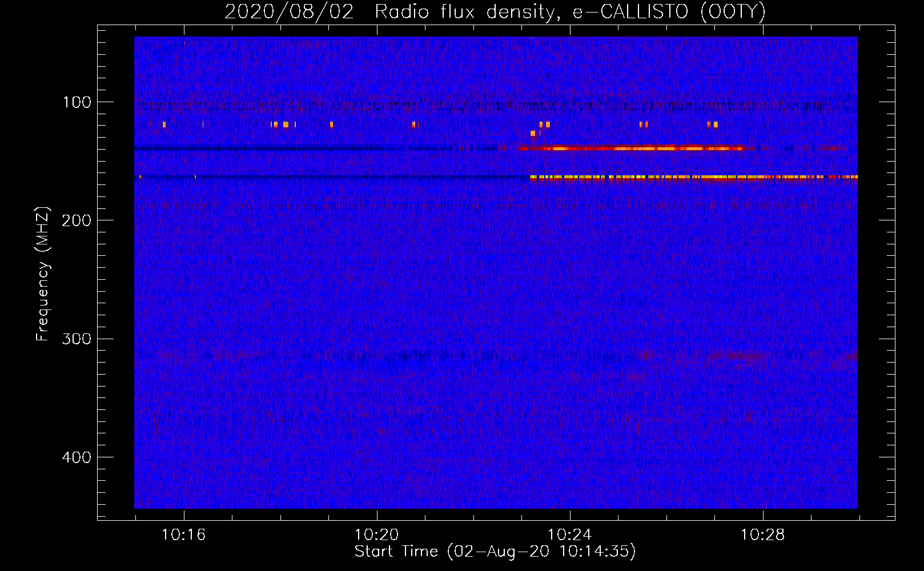Click the bright red emission band near 140 MHz

pyautogui.click(x=632, y=148)
